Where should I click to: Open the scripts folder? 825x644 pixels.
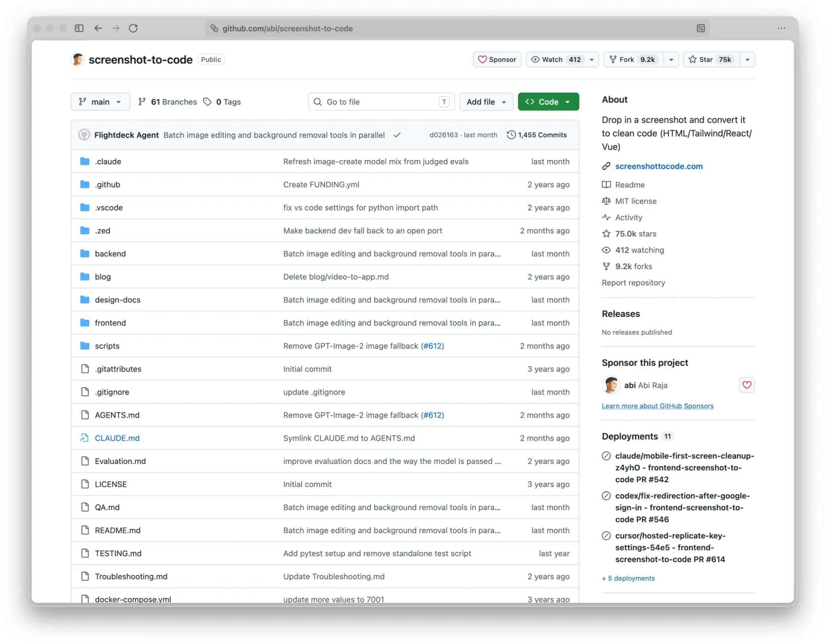click(x=107, y=346)
